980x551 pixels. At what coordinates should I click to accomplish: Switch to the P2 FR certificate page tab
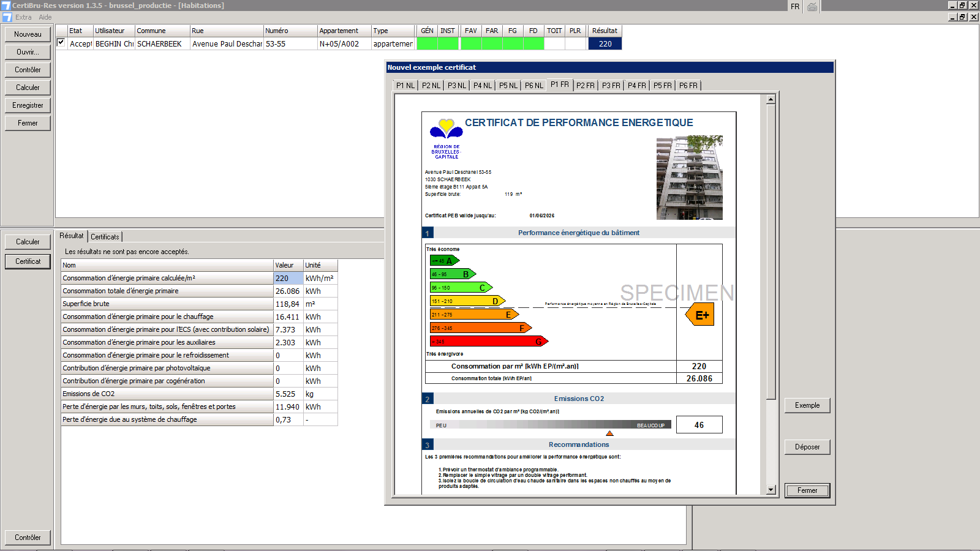(585, 86)
